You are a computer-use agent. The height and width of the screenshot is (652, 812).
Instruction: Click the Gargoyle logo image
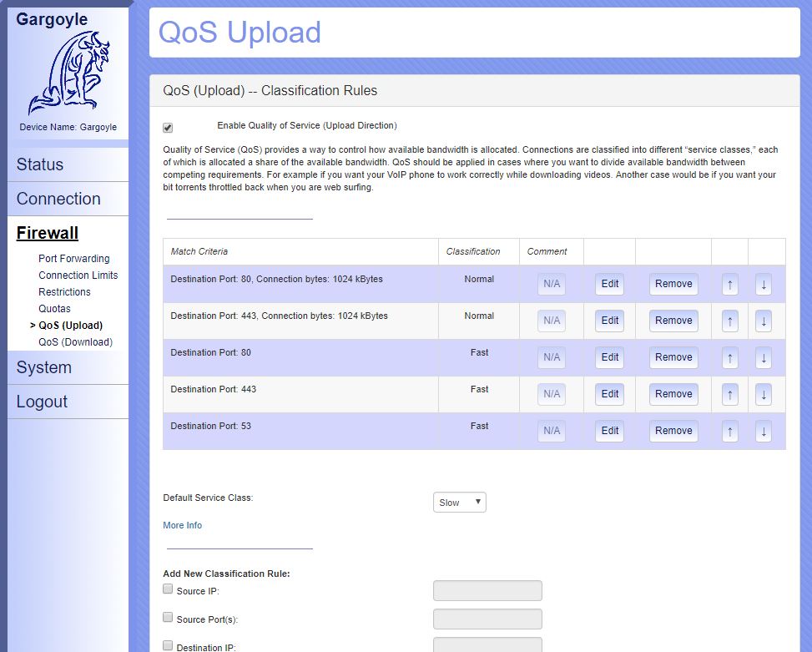click(68, 73)
